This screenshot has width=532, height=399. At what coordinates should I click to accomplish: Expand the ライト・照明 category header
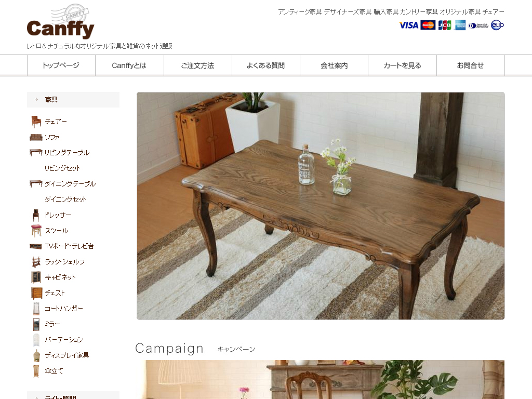[73, 395]
